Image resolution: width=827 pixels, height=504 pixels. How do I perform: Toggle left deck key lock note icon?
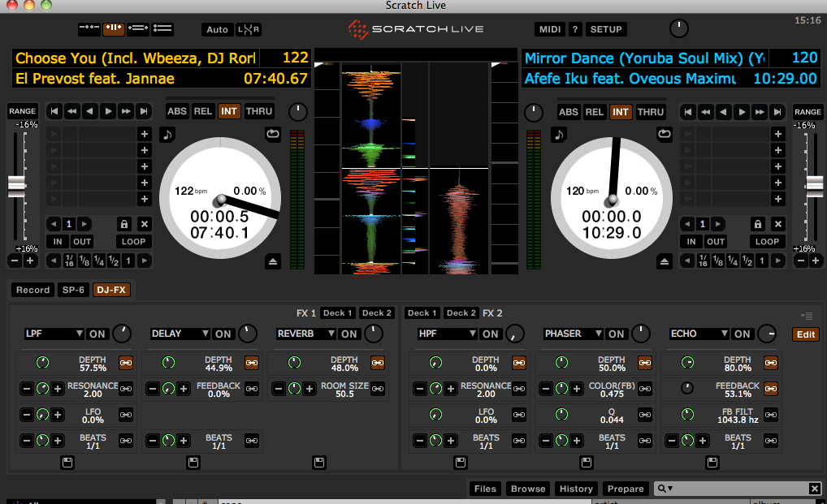(167, 135)
